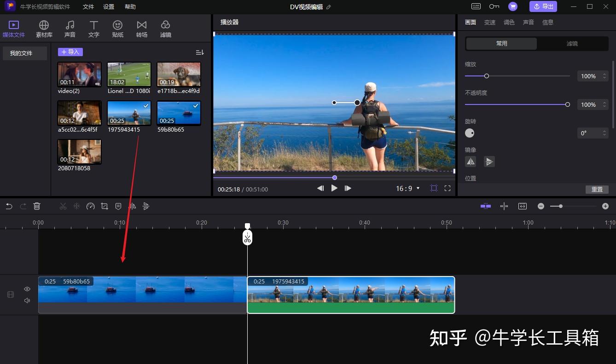Image resolution: width=616 pixels, height=364 pixels.
Task: Toggle the timeline magnetic snap icon
Action: (x=486, y=206)
